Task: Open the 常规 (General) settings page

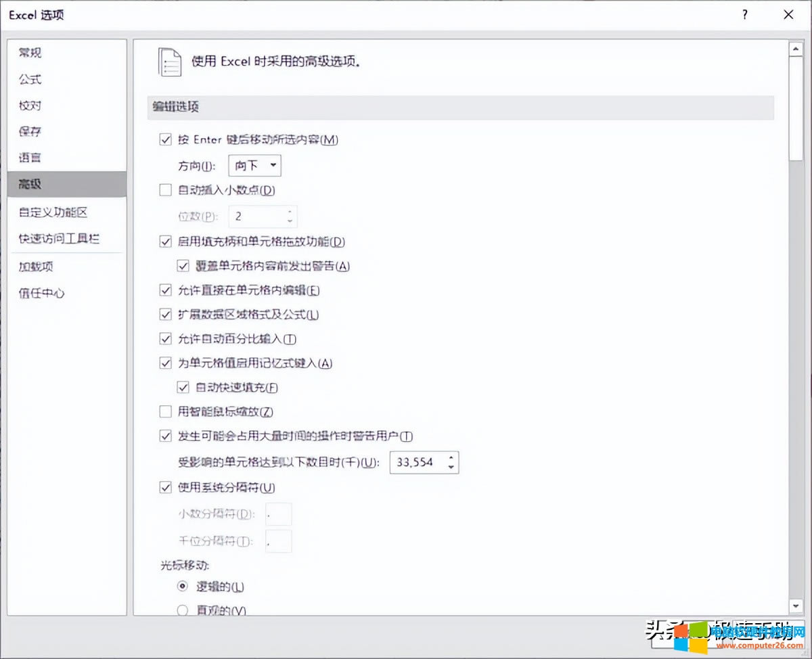Action: click(x=30, y=53)
